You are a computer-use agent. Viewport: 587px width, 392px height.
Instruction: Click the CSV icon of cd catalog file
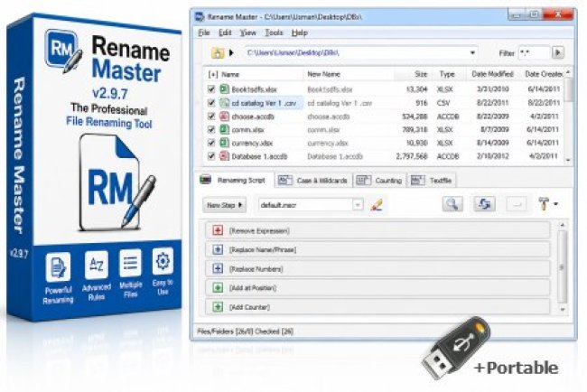(224, 103)
